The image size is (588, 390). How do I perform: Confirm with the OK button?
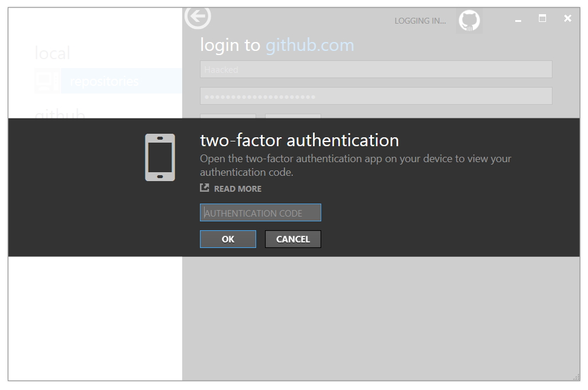click(228, 239)
